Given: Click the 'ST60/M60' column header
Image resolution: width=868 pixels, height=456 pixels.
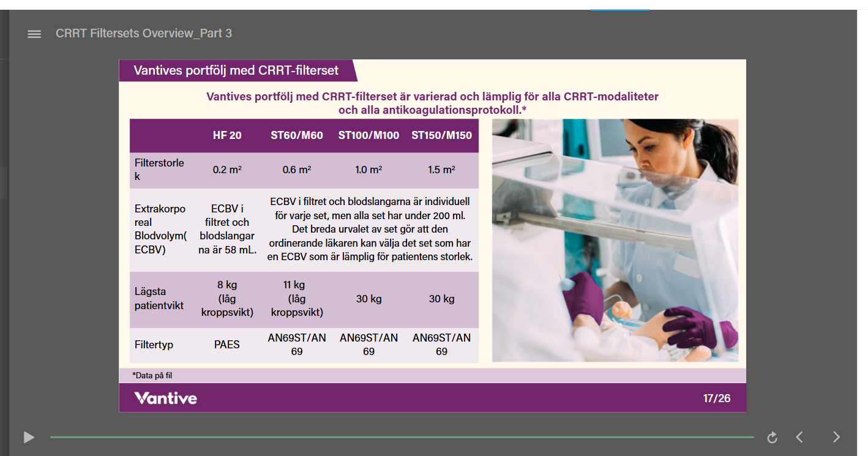Looking at the screenshot, I should (297, 135).
